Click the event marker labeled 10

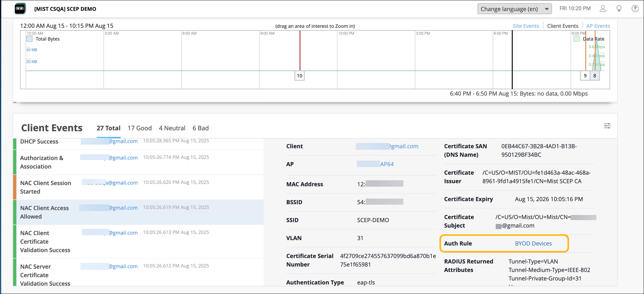coord(299,76)
